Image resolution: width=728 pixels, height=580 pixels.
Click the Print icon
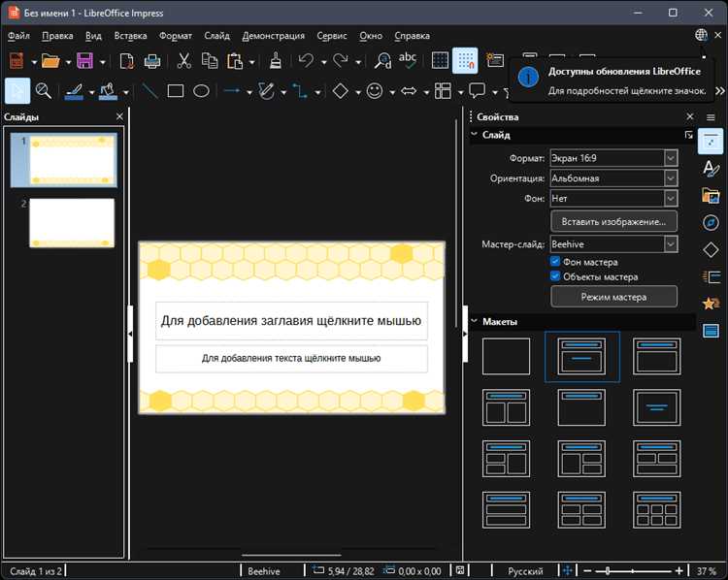(x=152, y=61)
